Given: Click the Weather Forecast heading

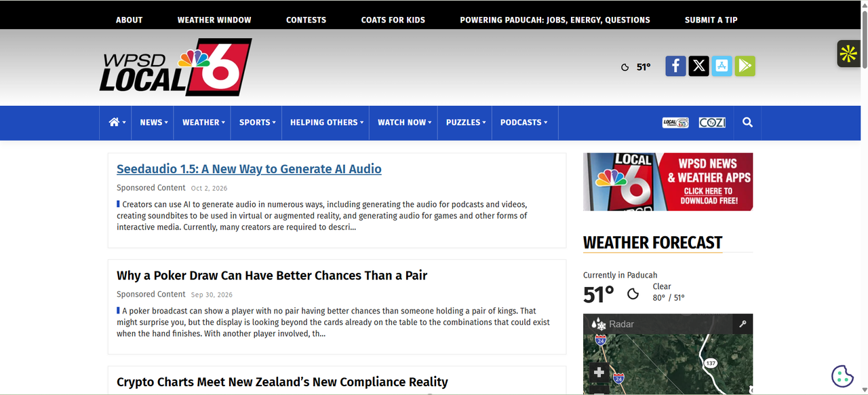Looking at the screenshot, I should (652, 243).
